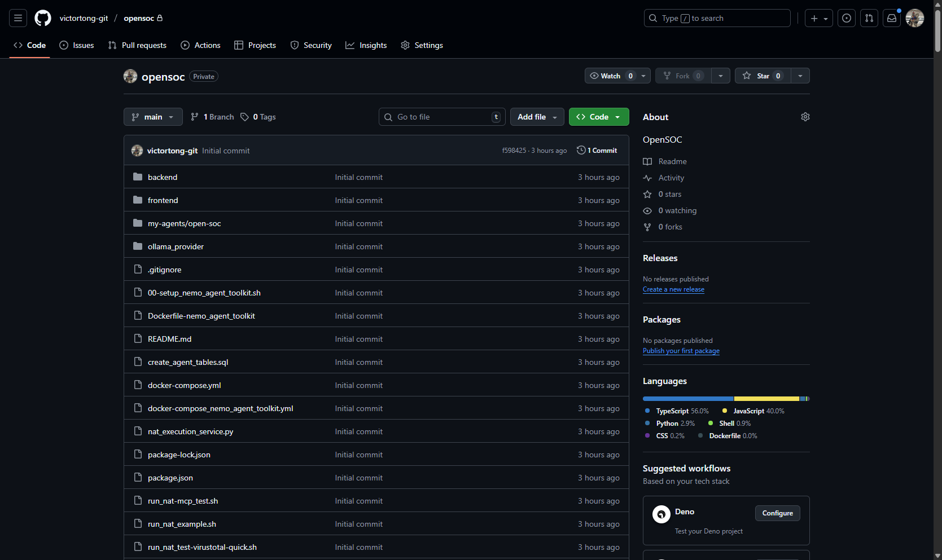The height and width of the screenshot is (560, 942).
Task: Click the victortong-git commit author avatar
Action: (137, 151)
